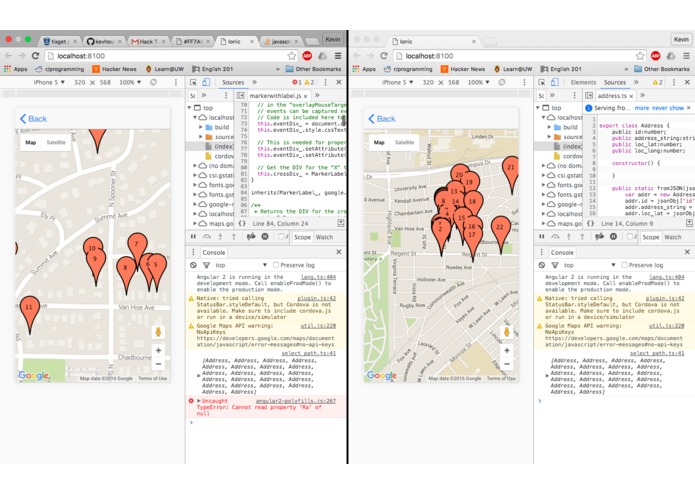Open util.js:220 link in right console
Viewport: 695px width, 494px height.
(x=667, y=326)
